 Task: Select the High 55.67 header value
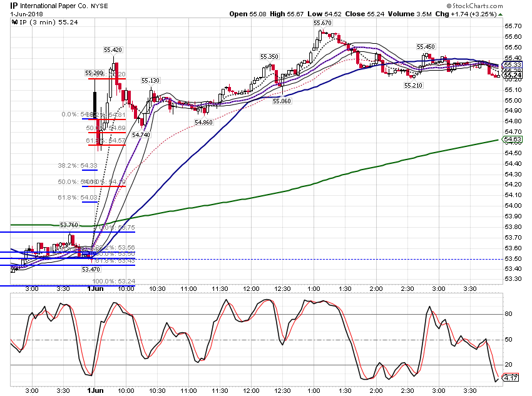[287, 14]
